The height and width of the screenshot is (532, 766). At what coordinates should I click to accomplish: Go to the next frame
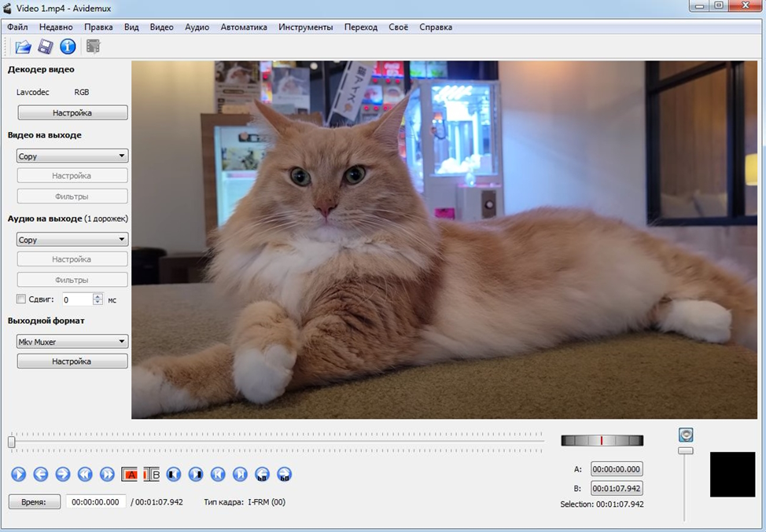pos(63,474)
